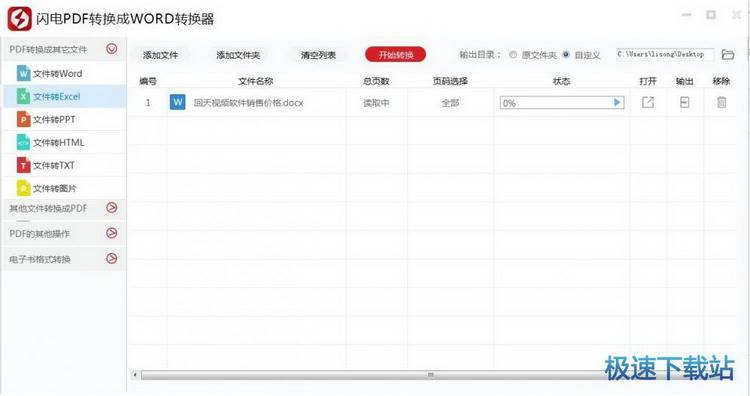Click 读取中 page count cell
750x396 pixels.
click(376, 102)
